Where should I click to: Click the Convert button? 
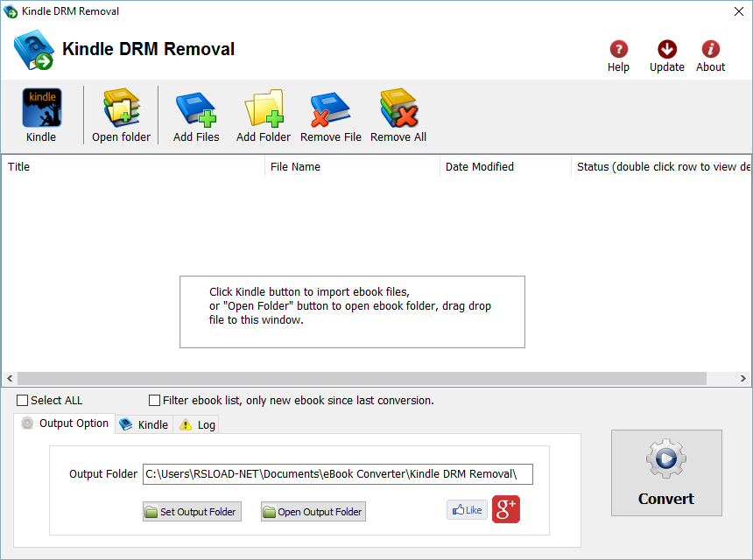(666, 472)
